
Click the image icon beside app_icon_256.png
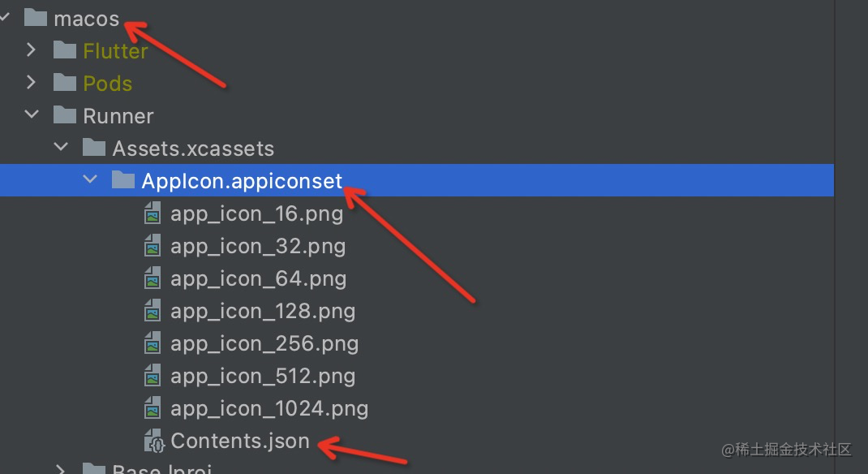pyautogui.click(x=153, y=343)
